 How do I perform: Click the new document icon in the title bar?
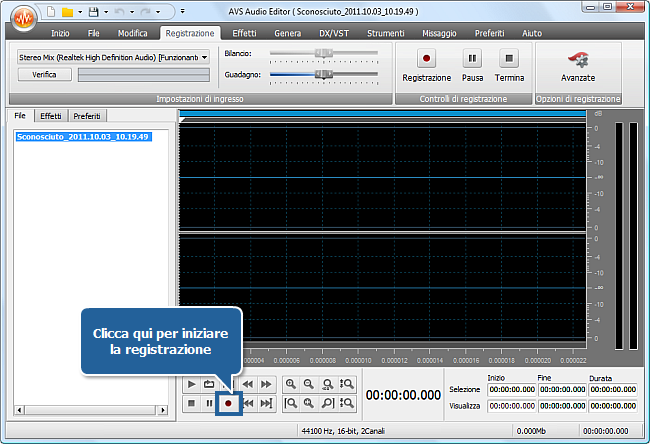click(49, 12)
